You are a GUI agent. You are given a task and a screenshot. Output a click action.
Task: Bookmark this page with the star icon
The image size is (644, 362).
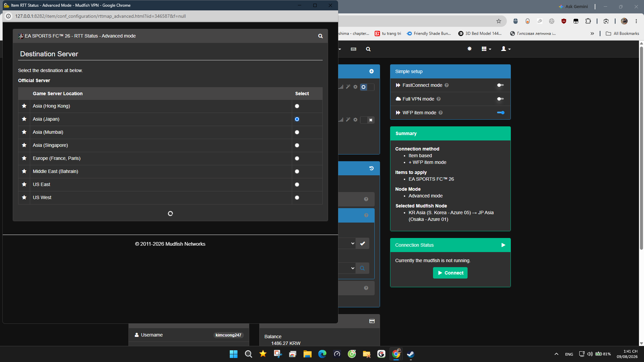click(499, 21)
